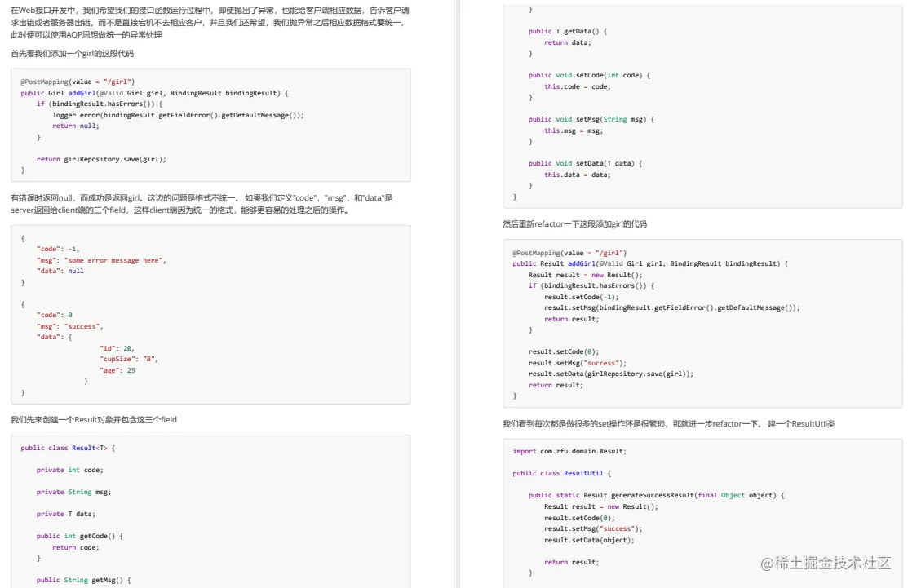
Task: Click the JSON line "data": null
Action: coord(60,271)
